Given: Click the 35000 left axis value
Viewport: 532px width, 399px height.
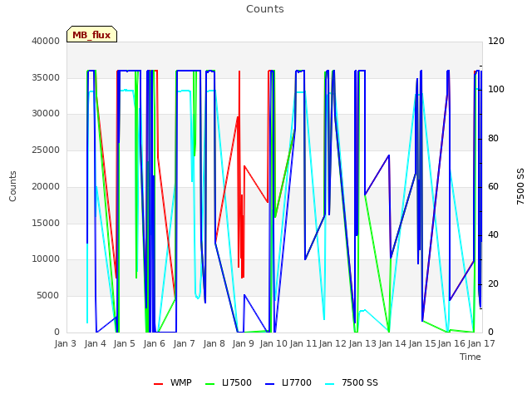Looking at the screenshot, I should click(46, 77).
